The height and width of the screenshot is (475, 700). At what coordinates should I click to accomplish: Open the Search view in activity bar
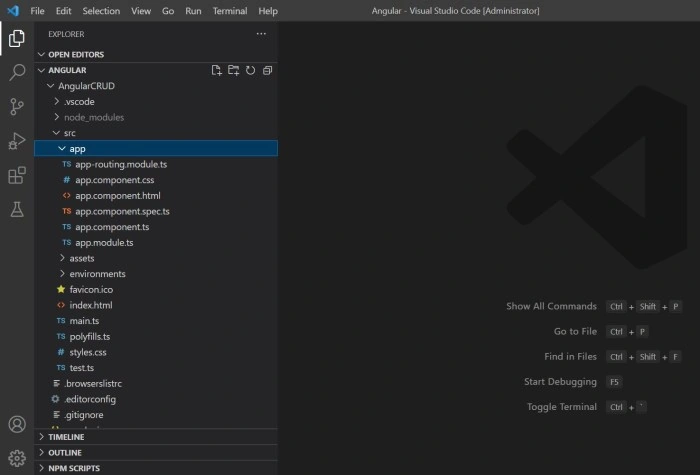click(17, 72)
